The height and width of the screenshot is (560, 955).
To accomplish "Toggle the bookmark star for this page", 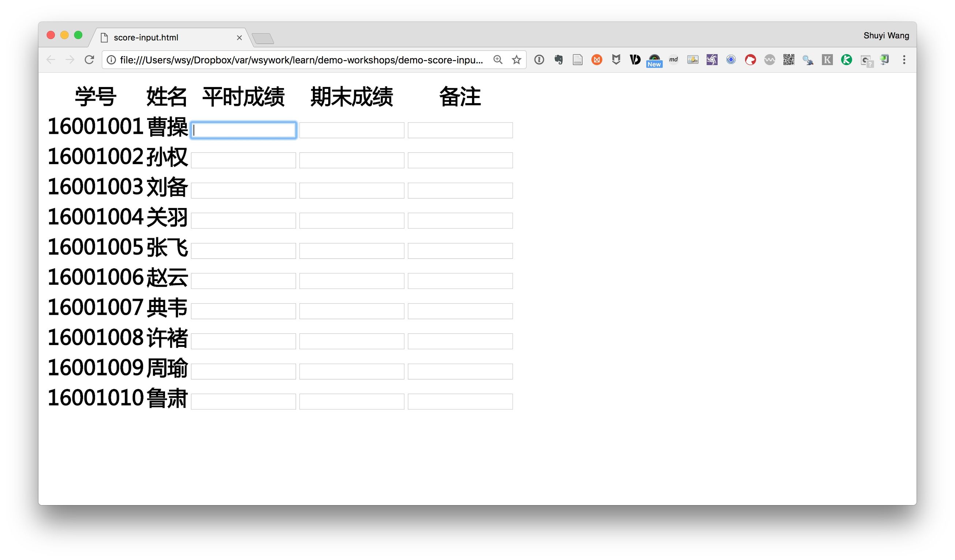I will pyautogui.click(x=516, y=60).
